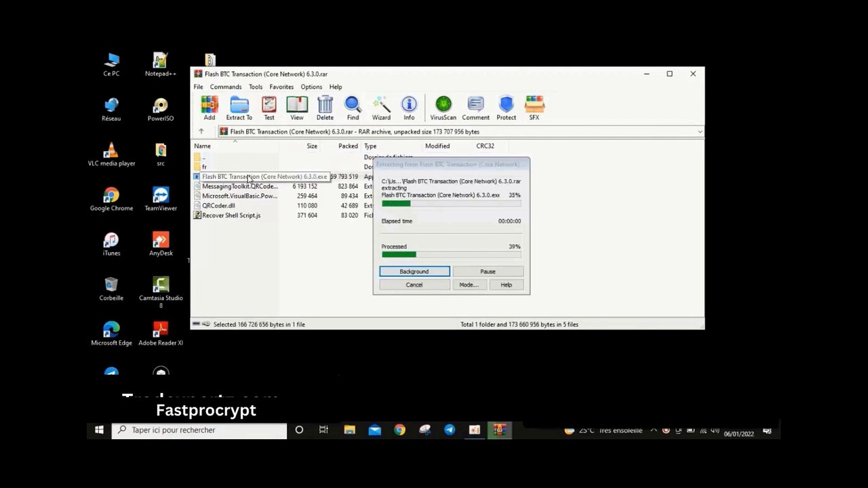Select the Adobe Reader XI desktop icon
Screen dimensions: 868x488
[161, 333]
